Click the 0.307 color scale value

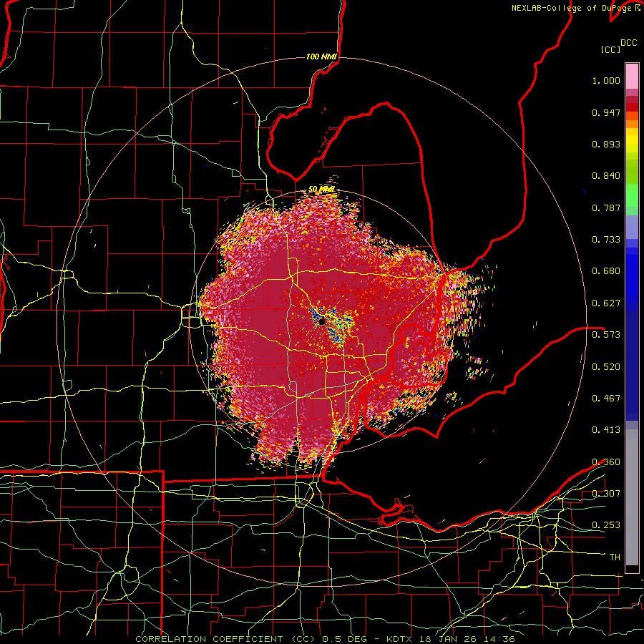[x=606, y=493]
